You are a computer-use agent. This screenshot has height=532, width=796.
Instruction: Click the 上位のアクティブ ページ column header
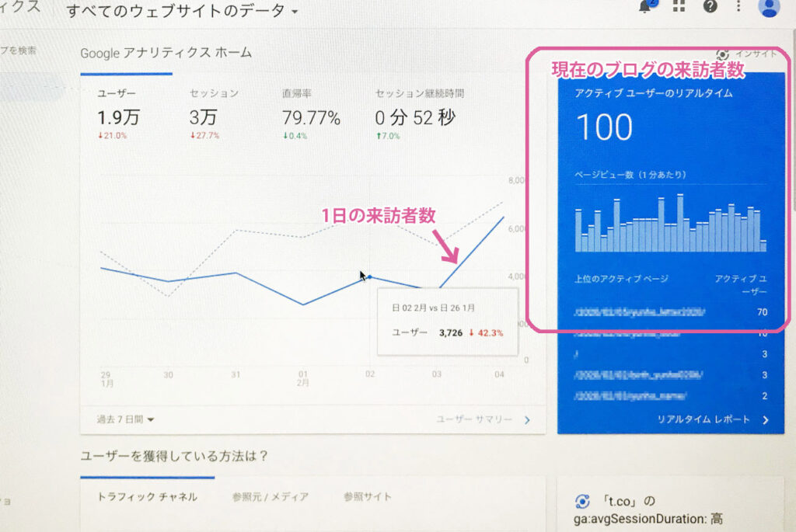pyautogui.click(x=621, y=278)
